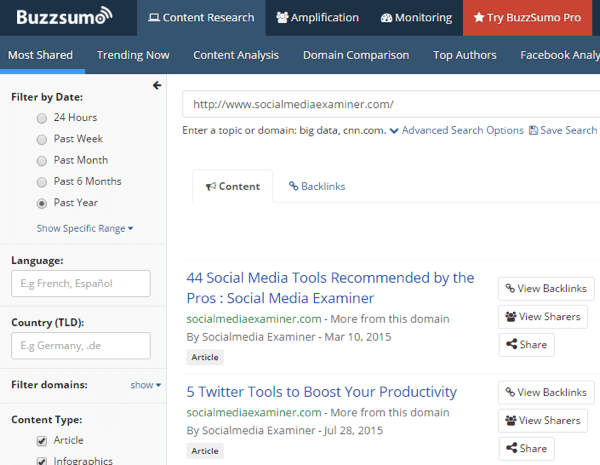Expand Show Specific Range
600x465 pixels.
(85, 228)
